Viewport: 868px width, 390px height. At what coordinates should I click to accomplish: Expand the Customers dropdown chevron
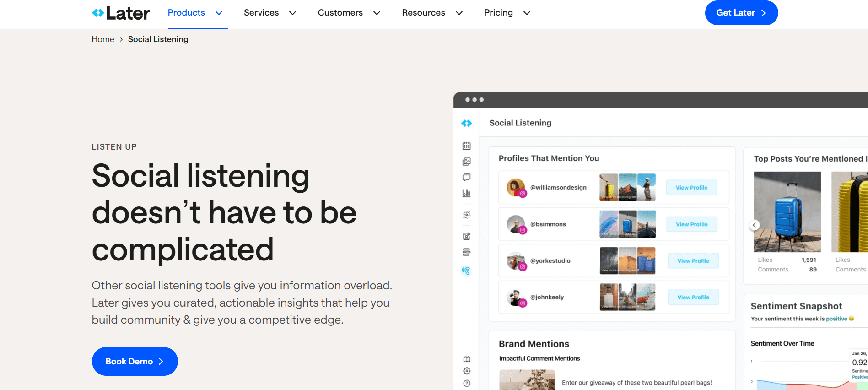tap(377, 13)
